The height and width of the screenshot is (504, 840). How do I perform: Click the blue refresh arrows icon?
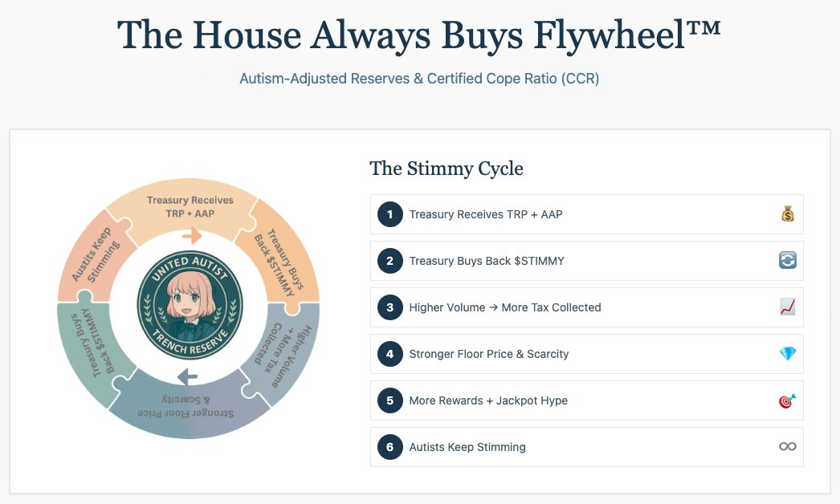(787, 261)
